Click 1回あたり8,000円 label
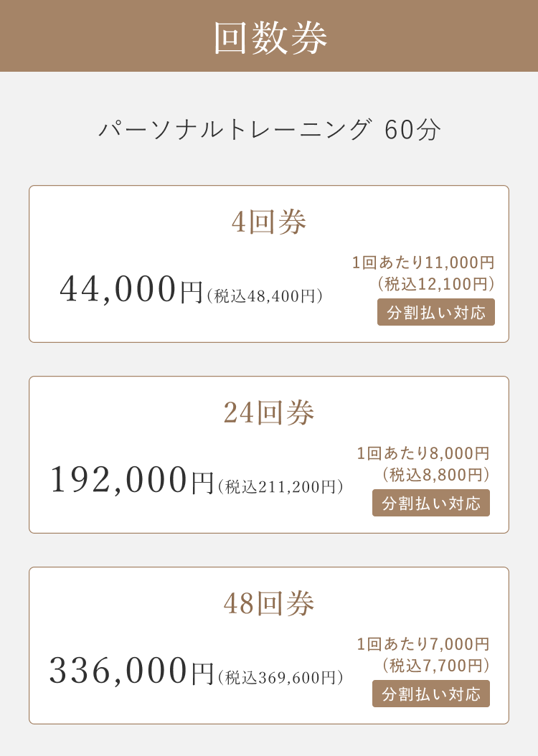This screenshot has width=538, height=756. point(423,453)
